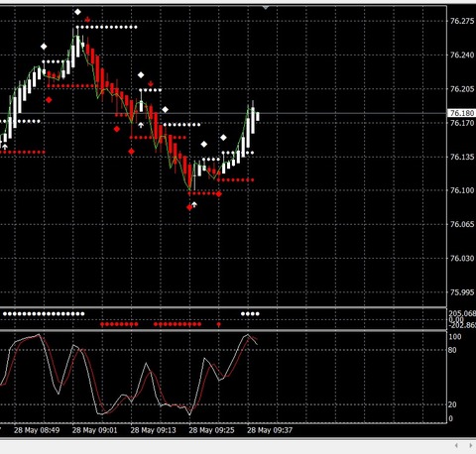Click the 76.170 price axis label

[462, 123]
